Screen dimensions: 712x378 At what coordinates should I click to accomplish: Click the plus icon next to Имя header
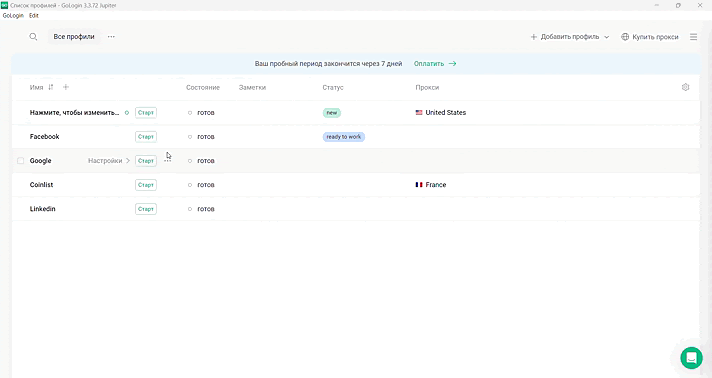66,87
